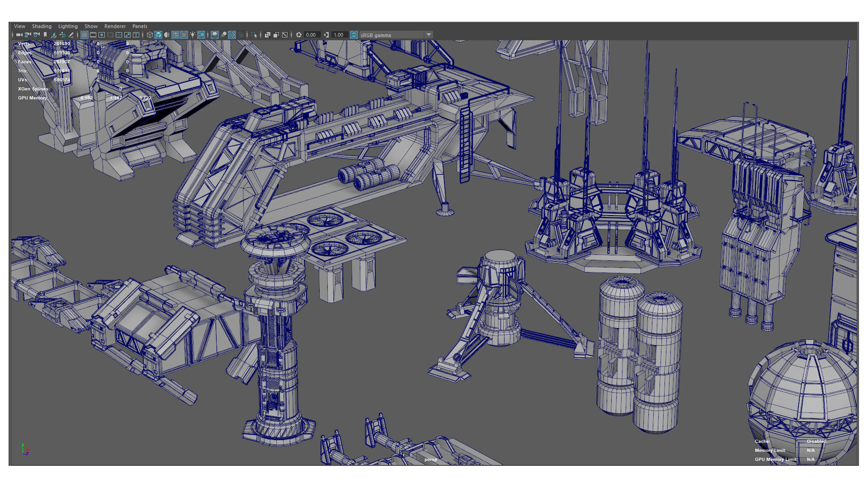
Task: Open the Lighting panel menu
Action: click(x=68, y=26)
